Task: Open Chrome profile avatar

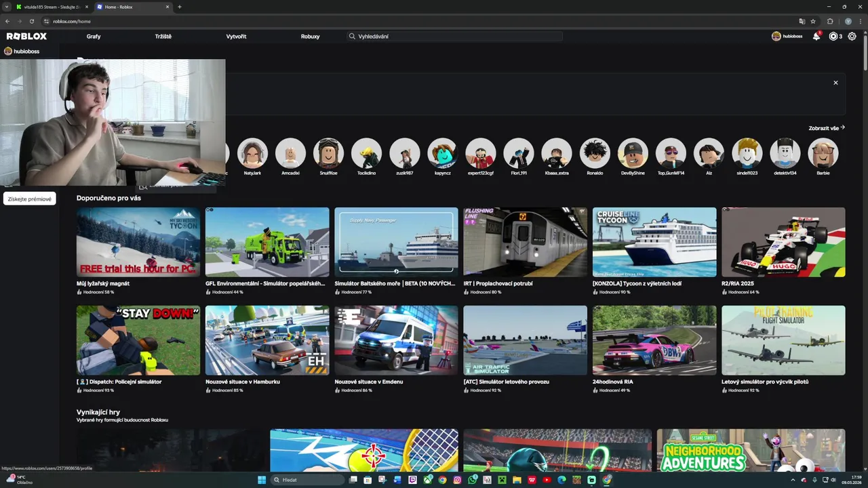Action: pyautogui.click(x=848, y=21)
